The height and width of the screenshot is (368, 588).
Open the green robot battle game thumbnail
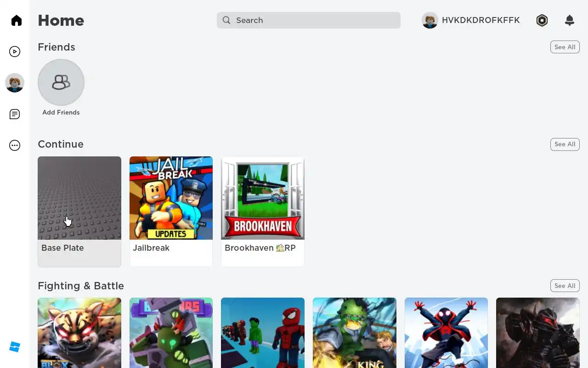171,333
